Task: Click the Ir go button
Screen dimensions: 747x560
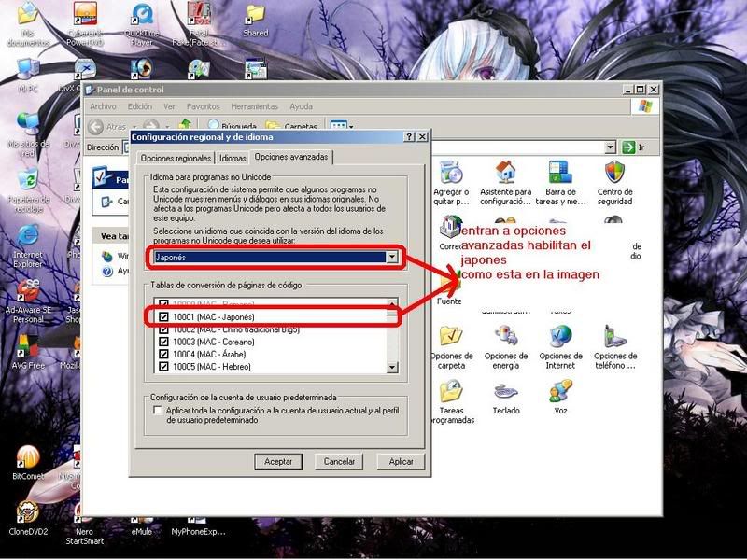Action: [634, 147]
